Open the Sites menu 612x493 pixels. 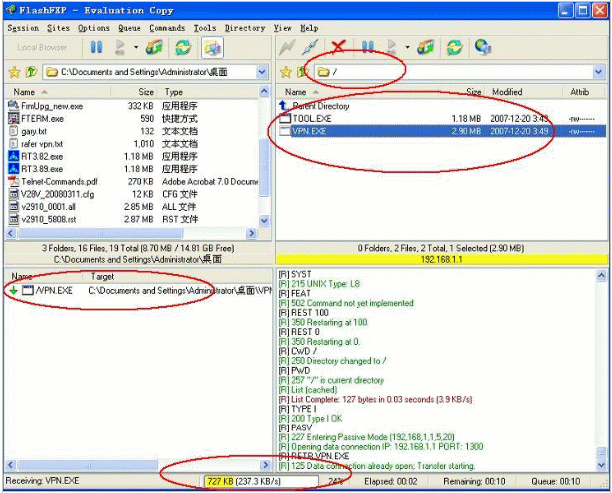coord(59,28)
